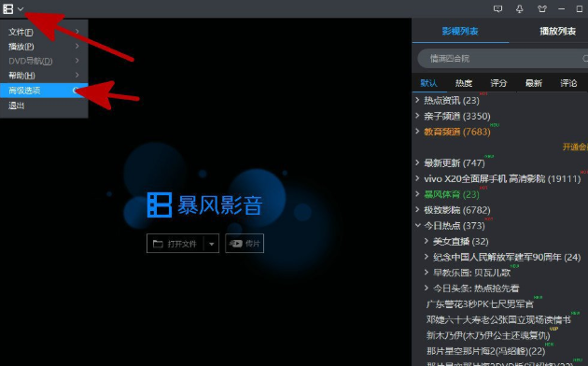The image size is (588, 366).
Task: Click the folder icon in 打开文件 button
Action: click(158, 244)
